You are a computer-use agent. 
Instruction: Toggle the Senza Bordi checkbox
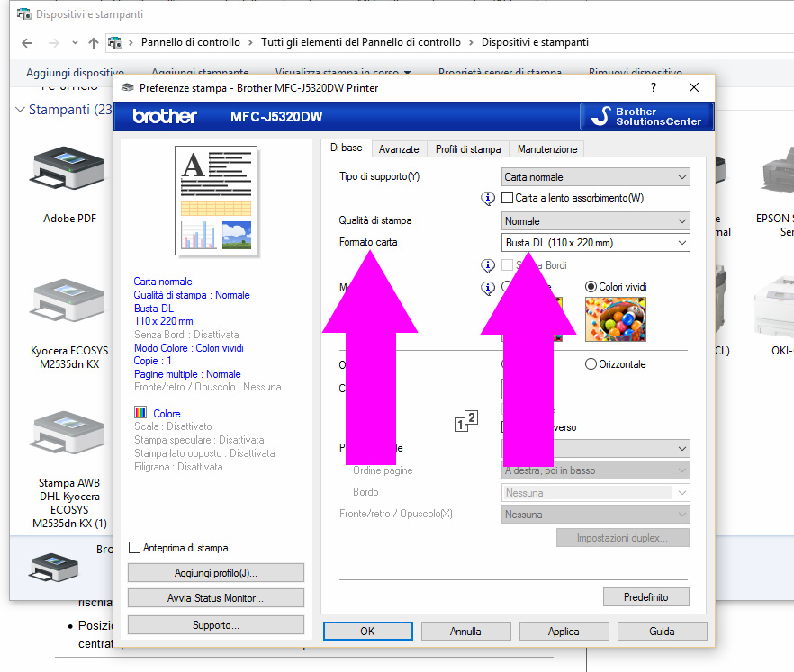507,265
